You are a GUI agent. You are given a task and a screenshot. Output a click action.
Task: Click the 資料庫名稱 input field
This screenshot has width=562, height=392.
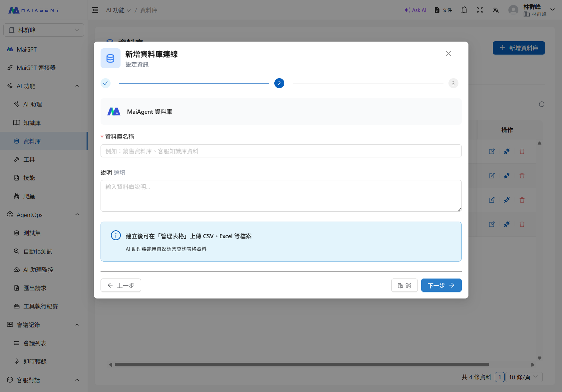(281, 151)
